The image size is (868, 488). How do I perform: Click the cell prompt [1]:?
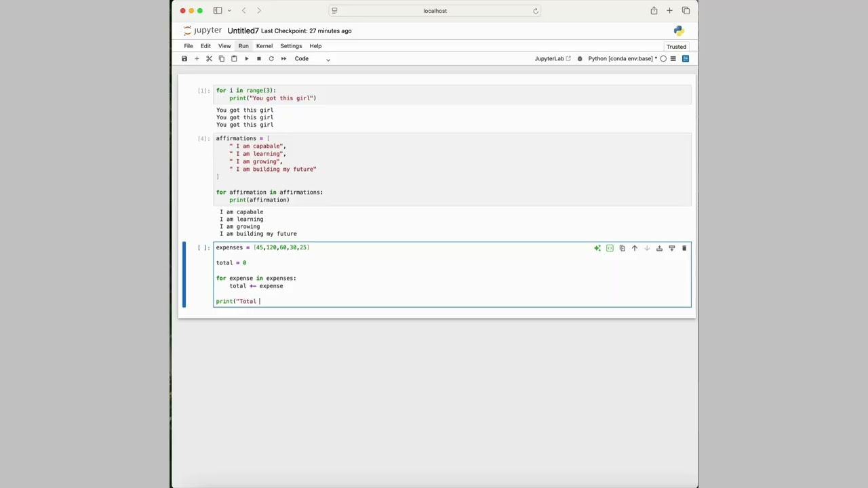coord(203,91)
